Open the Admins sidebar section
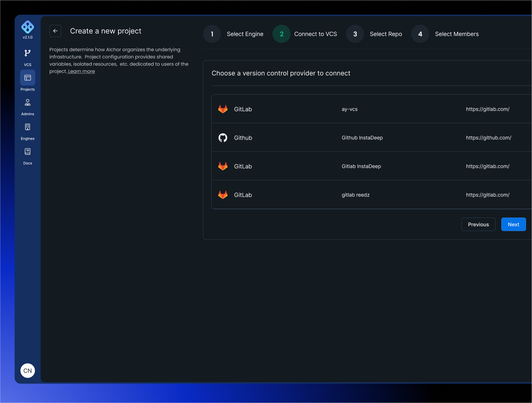The image size is (532, 403). (x=28, y=107)
